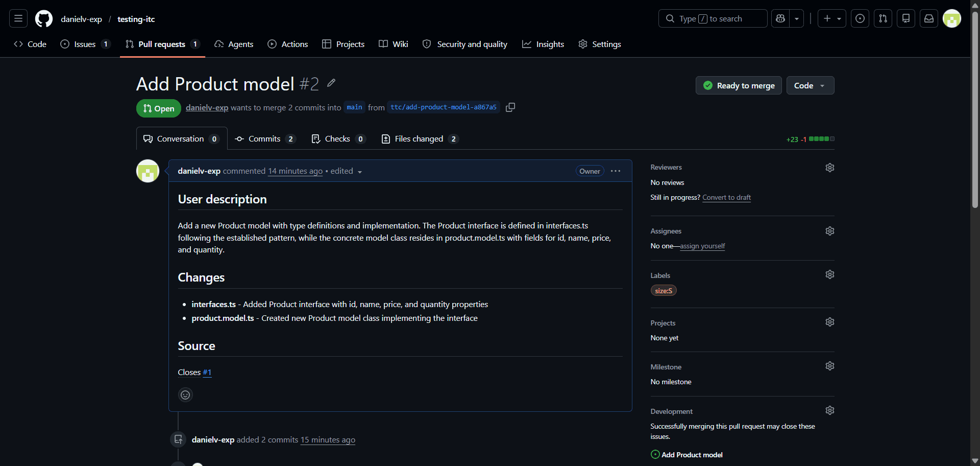The image size is (980, 466).
Task: Click scrollbar down arrow
Action: (975, 461)
